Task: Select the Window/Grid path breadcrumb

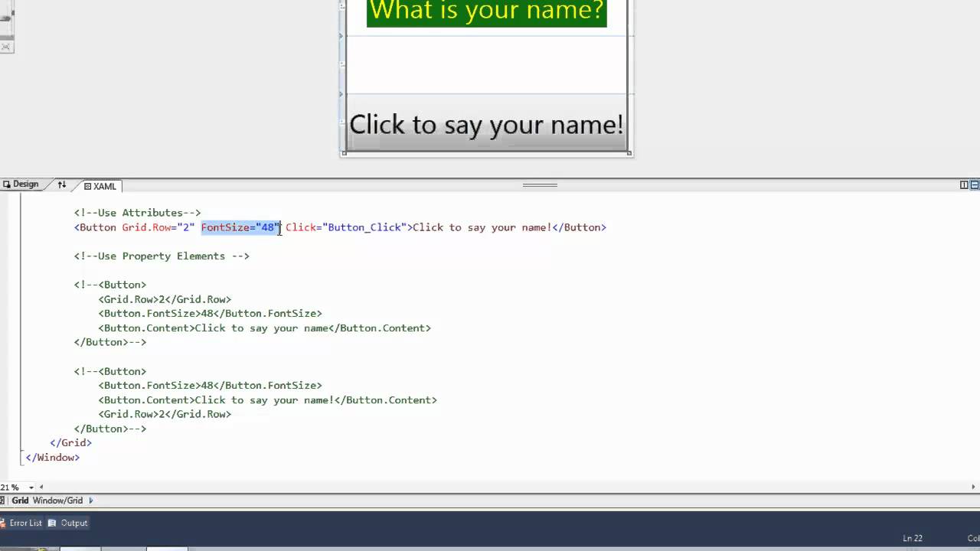Action: [58, 500]
